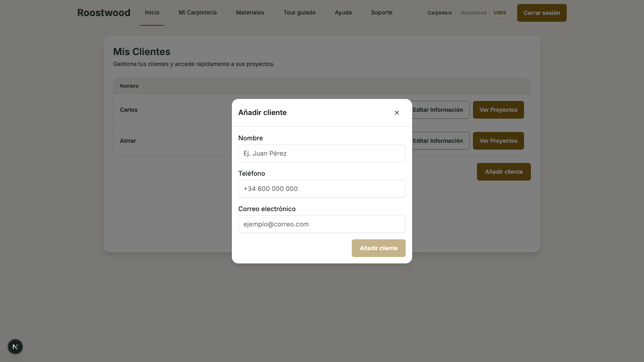
Task: Click the Añadir cliente dialog title
Action: click(x=262, y=113)
